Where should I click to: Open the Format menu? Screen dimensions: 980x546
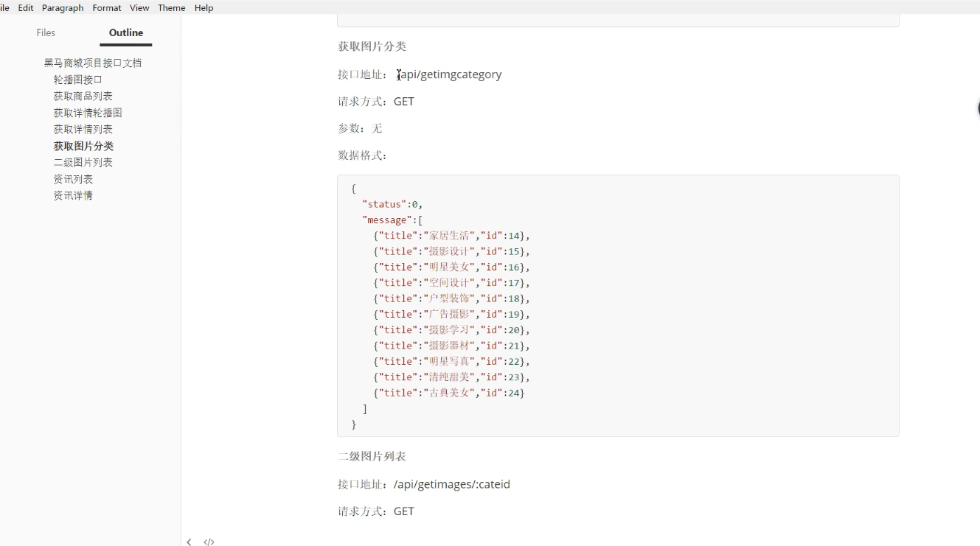click(x=107, y=8)
